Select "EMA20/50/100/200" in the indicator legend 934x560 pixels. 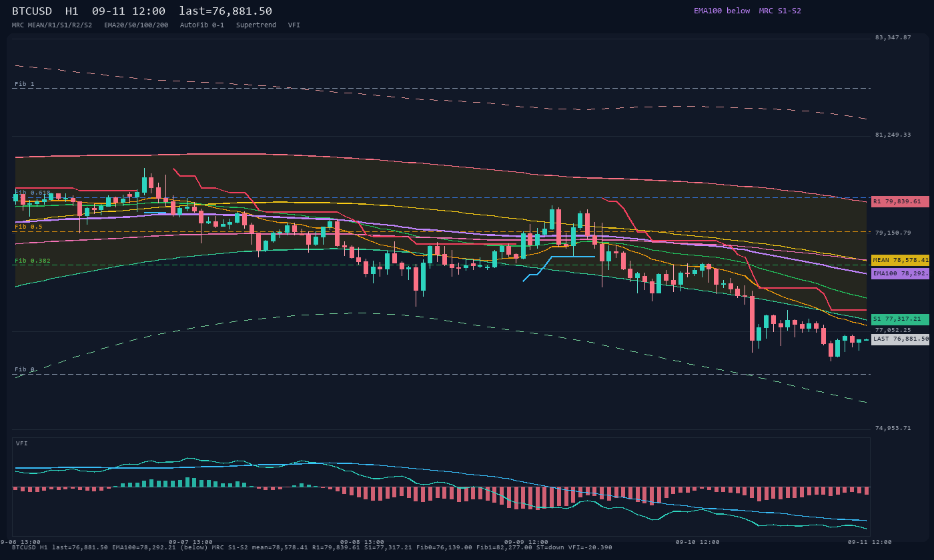(136, 25)
